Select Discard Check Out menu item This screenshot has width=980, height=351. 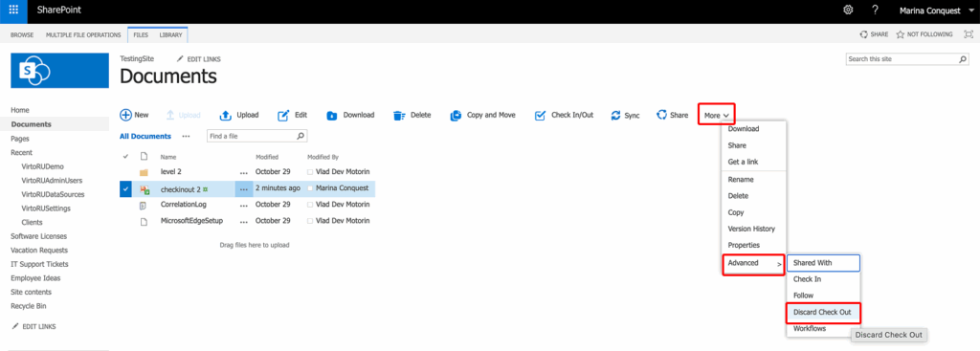click(x=822, y=313)
